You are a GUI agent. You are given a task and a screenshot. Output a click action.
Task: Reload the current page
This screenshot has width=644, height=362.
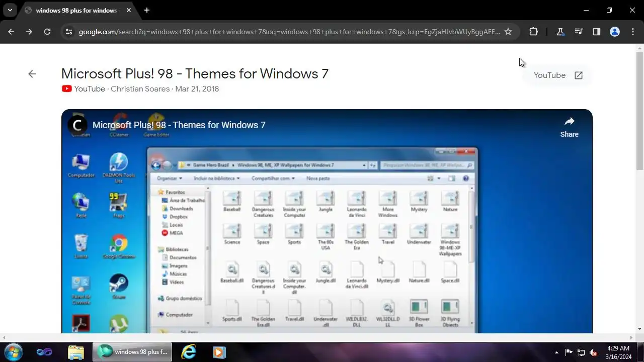(x=47, y=32)
